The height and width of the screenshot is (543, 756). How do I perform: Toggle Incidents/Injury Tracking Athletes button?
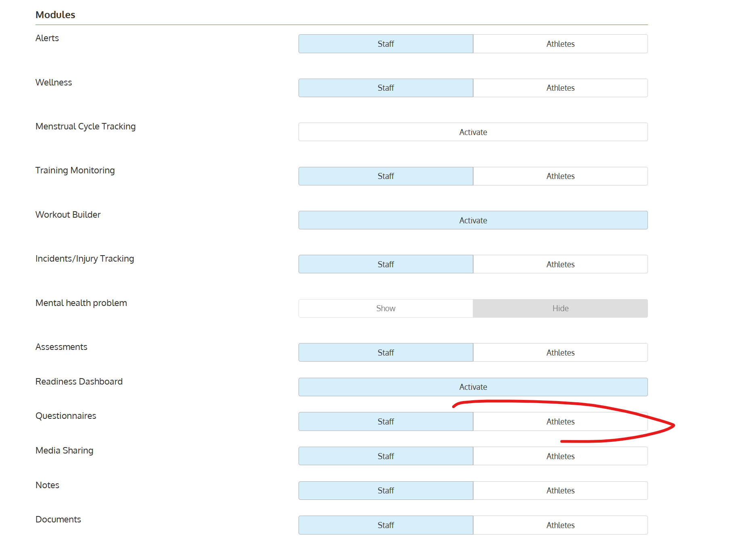(x=560, y=264)
